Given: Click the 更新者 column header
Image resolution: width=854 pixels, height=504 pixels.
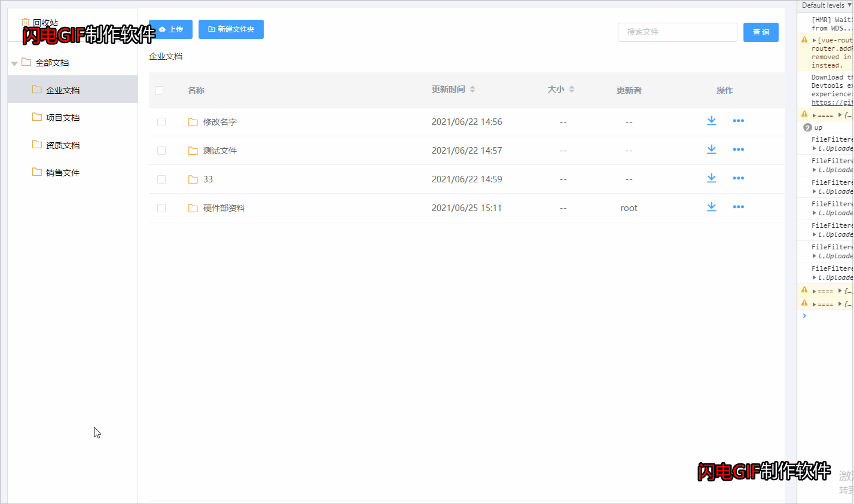Looking at the screenshot, I should 629,90.
